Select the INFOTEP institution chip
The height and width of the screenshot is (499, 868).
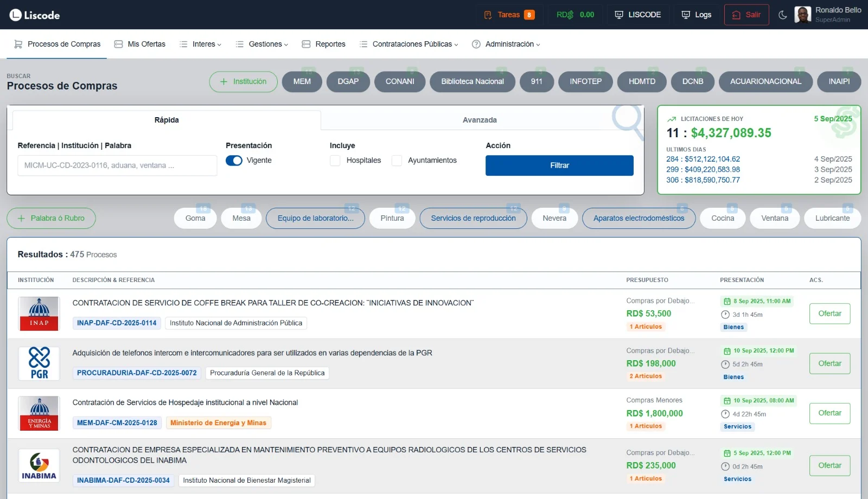[x=585, y=81]
